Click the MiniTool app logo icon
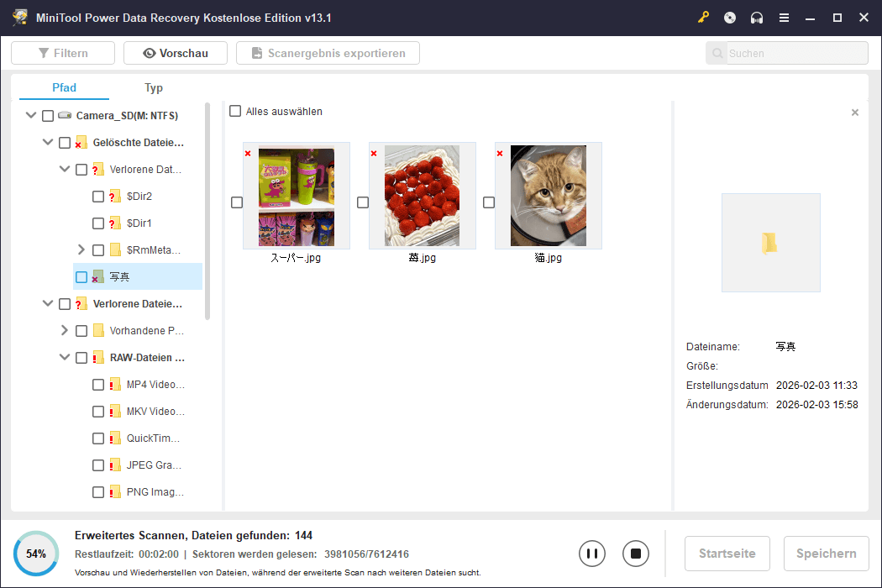Viewport: 882px width, 588px height. pyautogui.click(x=20, y=18)
